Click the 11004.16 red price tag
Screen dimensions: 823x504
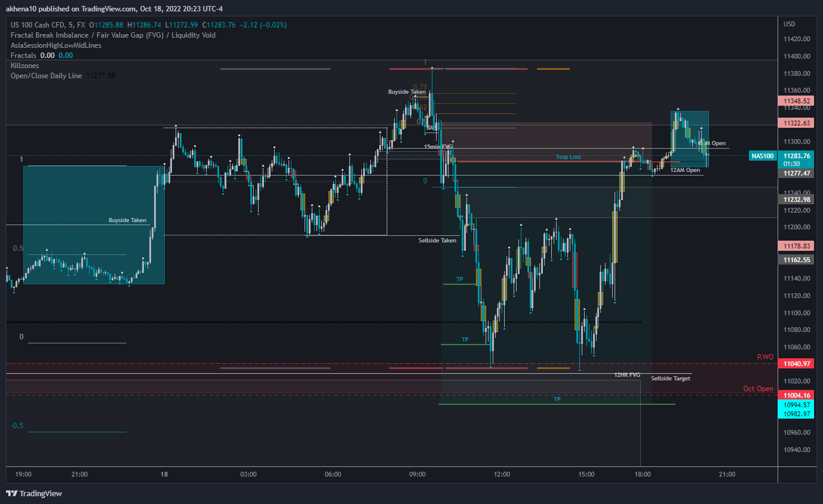click(x=796, y=395)
